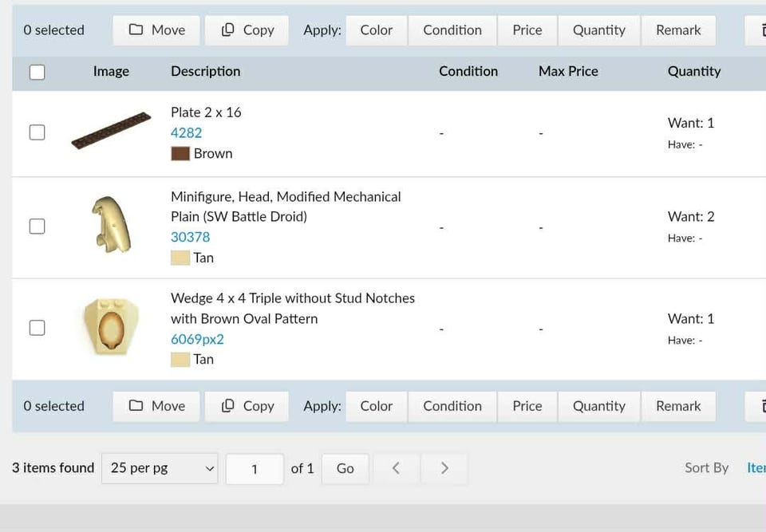
Task: Click the Go button
Action: (345, 468)
